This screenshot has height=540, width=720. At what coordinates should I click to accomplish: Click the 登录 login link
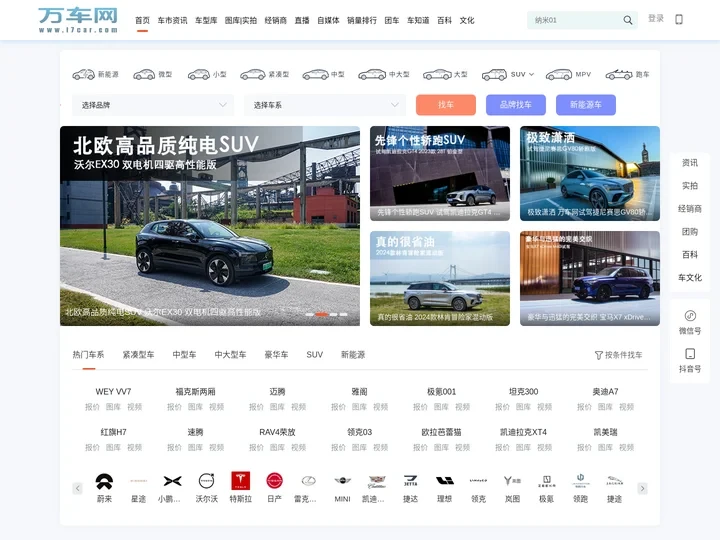656,18
